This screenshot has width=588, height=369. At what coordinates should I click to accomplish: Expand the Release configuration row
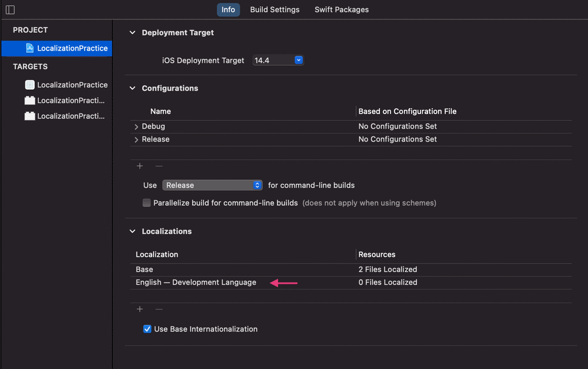136,140
